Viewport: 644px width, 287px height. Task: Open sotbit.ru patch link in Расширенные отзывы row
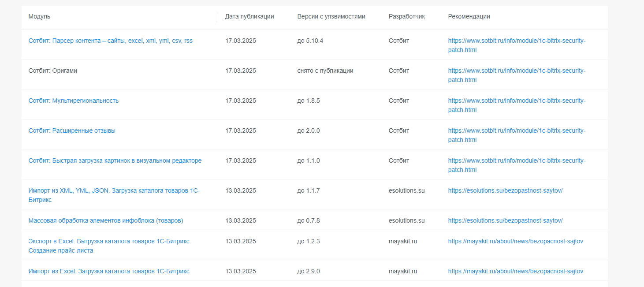click(x=517, y=135)
